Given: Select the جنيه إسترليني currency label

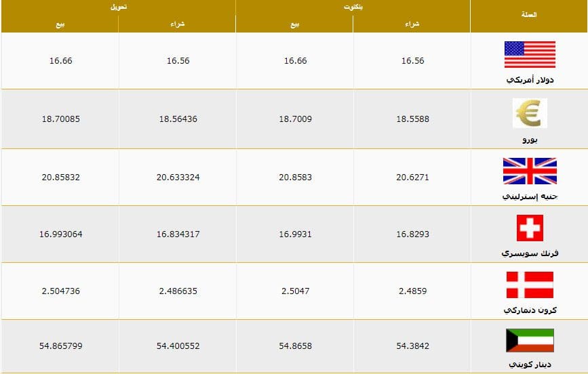Looking at the screenshot, I should pyautogui.click(x=530, y=196).
